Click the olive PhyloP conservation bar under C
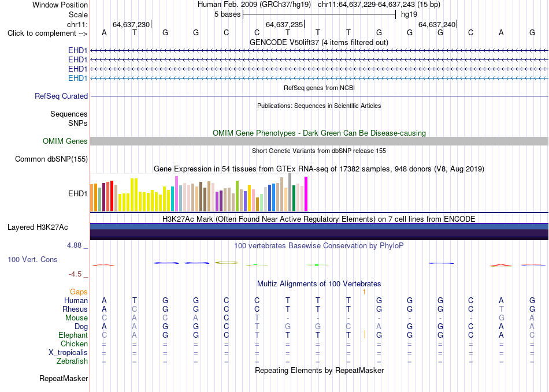 [x=227, y=263]
